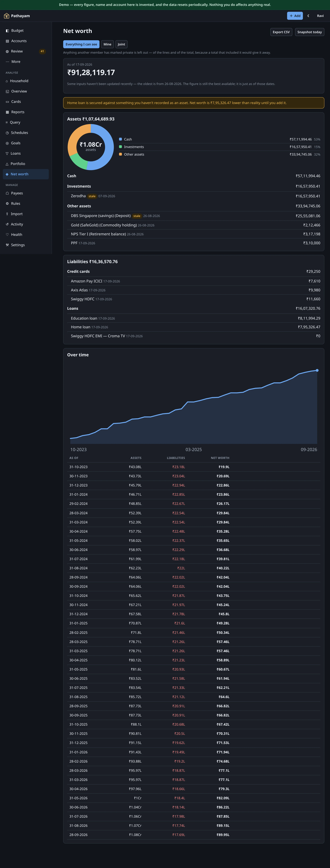Click the Portfolio triangle icon
Viewport: 330px width, 868px height.
[7, 164]
